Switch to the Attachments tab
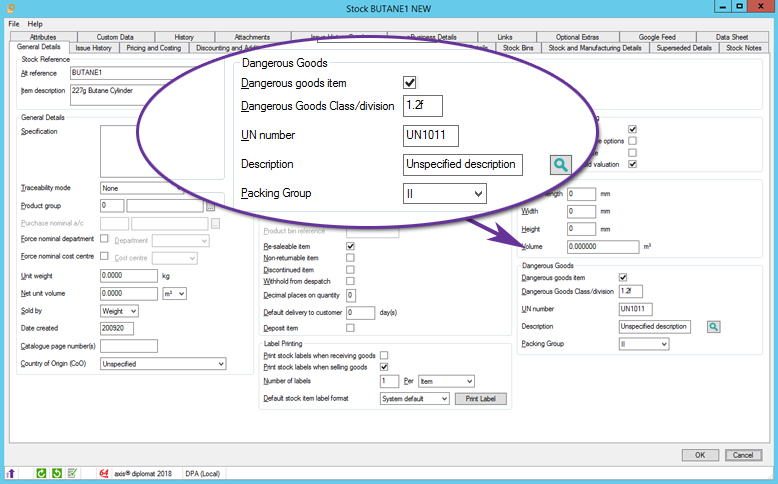Image resolution: width=778 pixels, height=484 pixels. coord(252,37)
